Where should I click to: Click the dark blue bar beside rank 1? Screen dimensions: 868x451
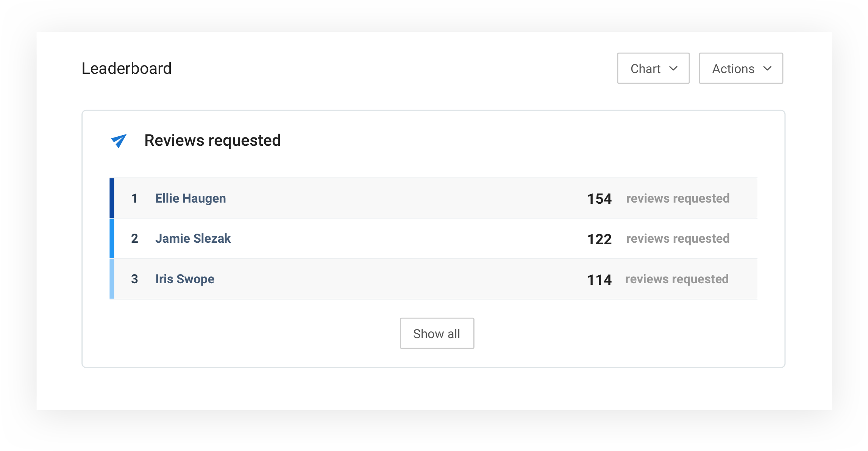[112, 198]
